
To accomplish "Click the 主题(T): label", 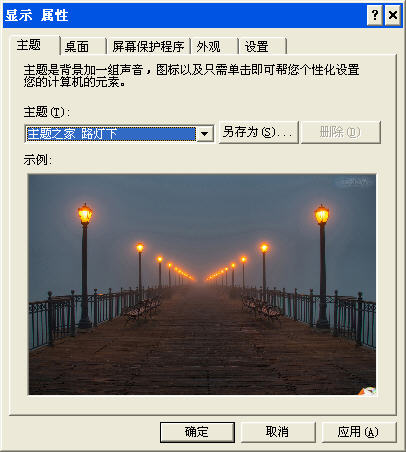I will coord(46,112).
